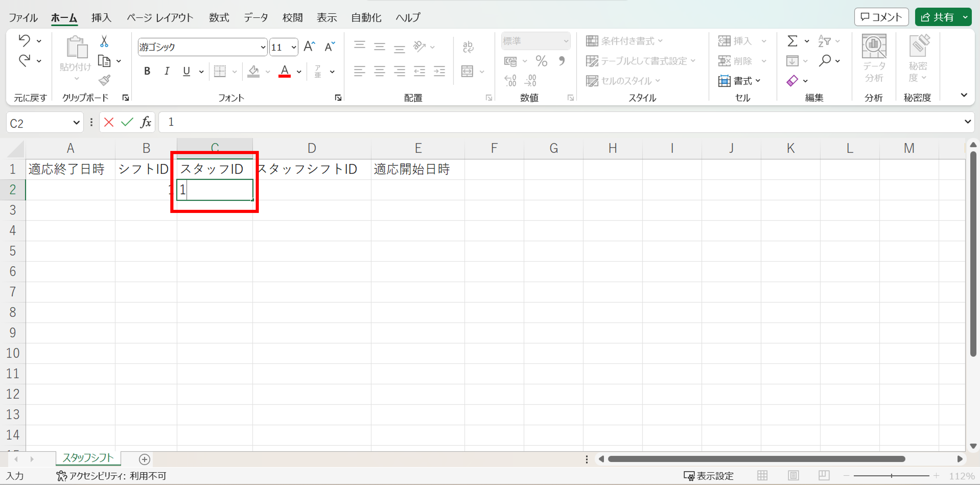This screenshot has height=485, width=980.
Task: Click the データ分析 button
Action: click(x=874, y=59)
